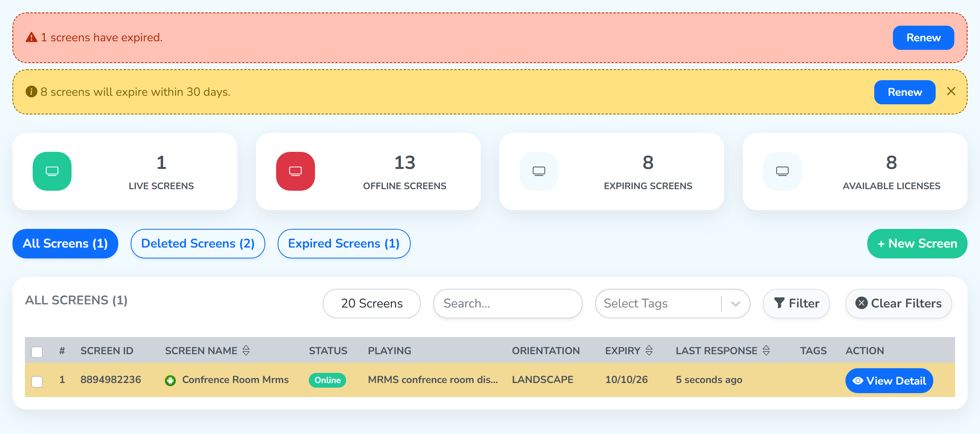Click the Expiring Screens monitor icon
Image resolution: width=980 pixels, height=434 pixels.
(x=539, y=171)
